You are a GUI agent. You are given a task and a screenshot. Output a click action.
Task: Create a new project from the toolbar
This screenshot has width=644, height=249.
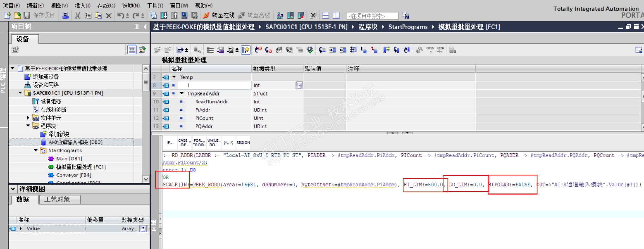click(x=8, y=16)
